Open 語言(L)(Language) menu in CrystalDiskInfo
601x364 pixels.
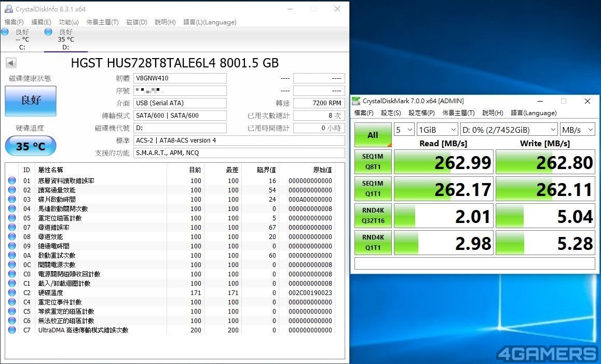click(210, 22)
